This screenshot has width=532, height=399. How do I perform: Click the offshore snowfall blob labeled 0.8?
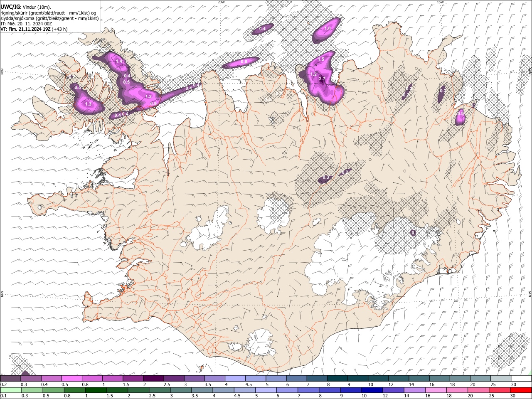coord(241,62)
